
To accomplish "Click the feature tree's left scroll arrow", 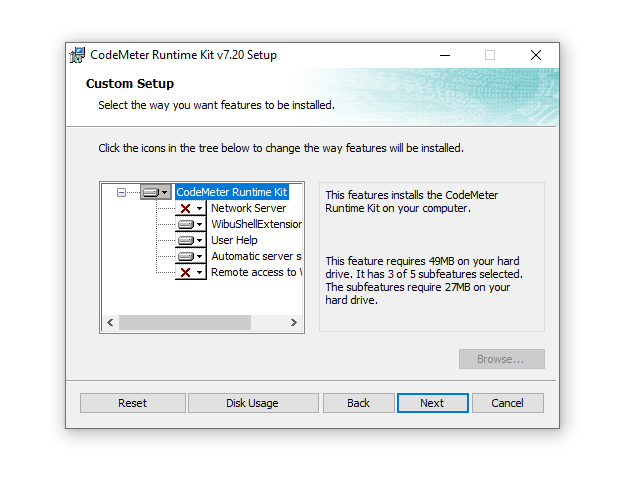I will point(110,322).
